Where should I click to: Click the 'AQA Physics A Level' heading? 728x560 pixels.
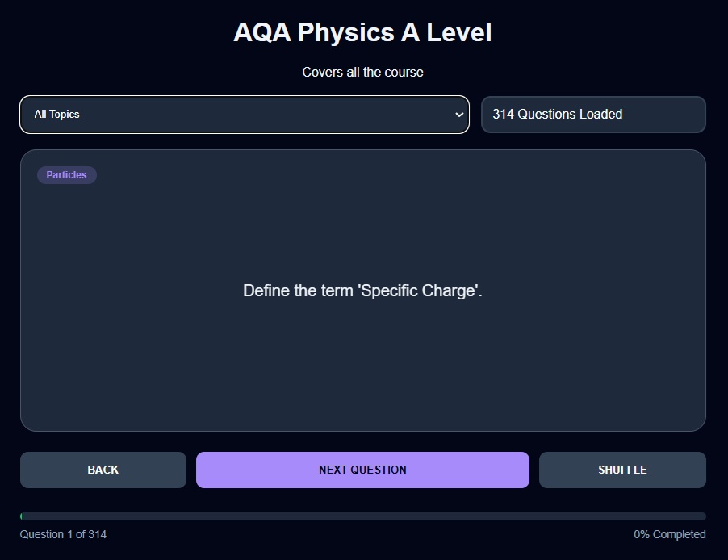click(x=362, y=33)
